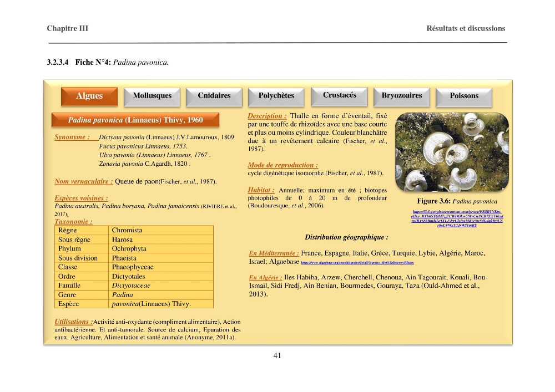The width and height of the screenshot is (555, 392).
Task: Click the En Algérie distribution heading
Action: [x=265, y=277]
